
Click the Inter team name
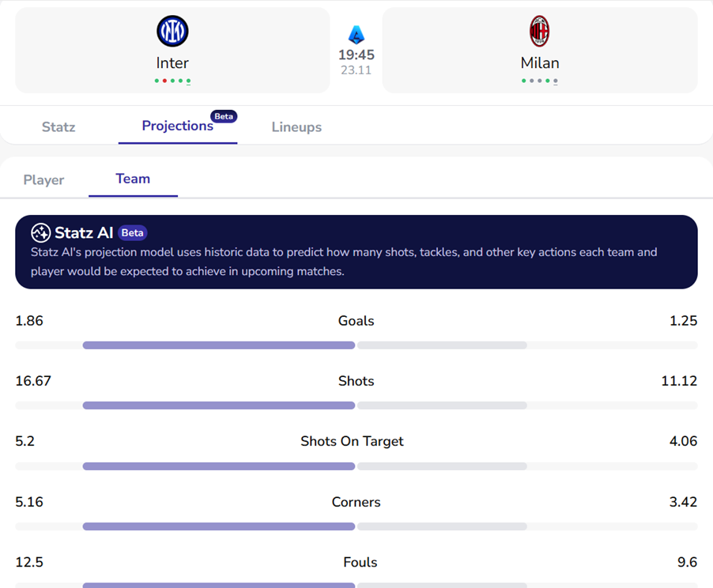tap(172, 63)
